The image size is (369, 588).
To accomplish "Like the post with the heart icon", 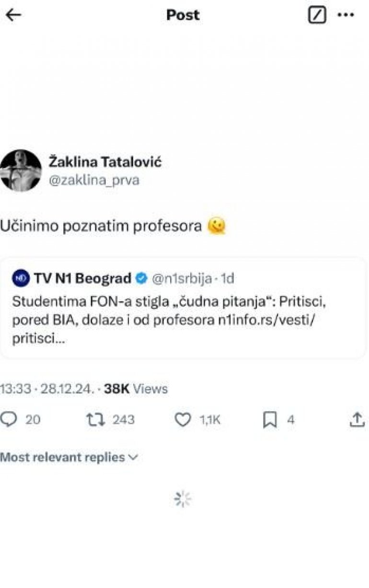I will (x=183, y=420).
